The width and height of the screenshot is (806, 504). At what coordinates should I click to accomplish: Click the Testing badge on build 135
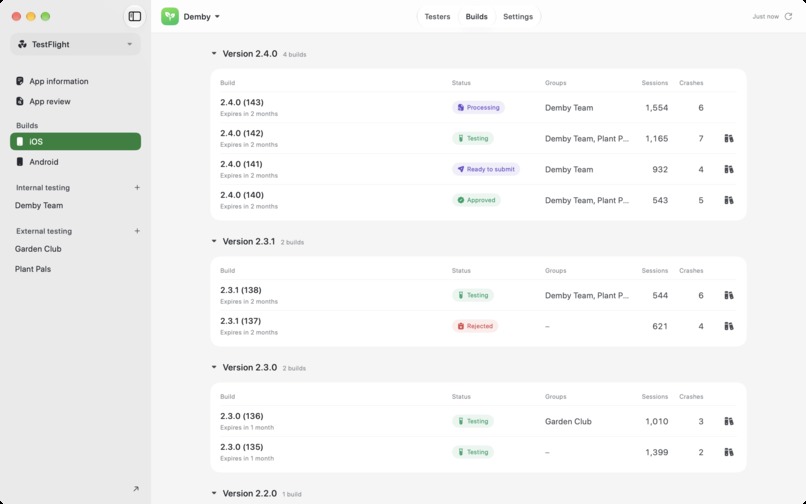473,452
